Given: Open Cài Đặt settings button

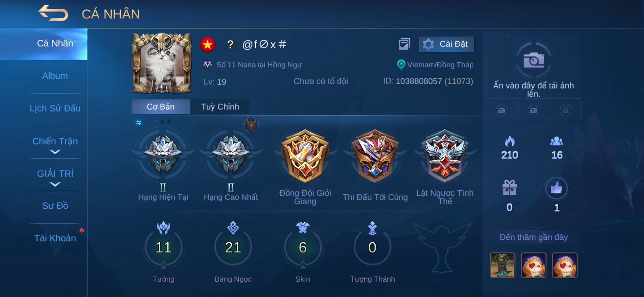Looking at the screenshot, I should 446,44.
